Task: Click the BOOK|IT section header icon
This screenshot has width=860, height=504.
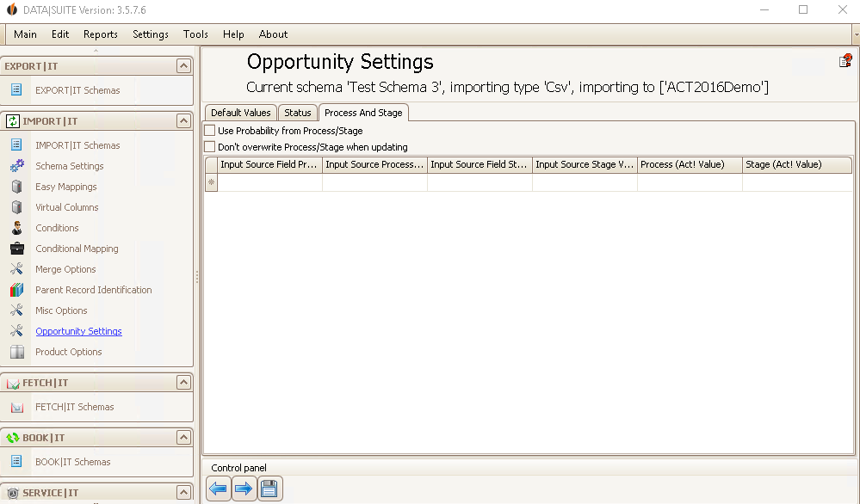Action: point(13,438)
